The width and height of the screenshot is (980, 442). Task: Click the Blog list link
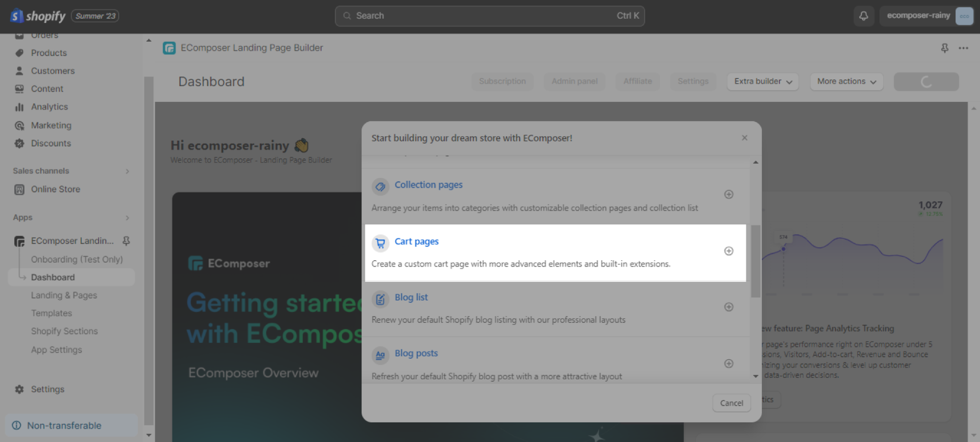(411, 297)
